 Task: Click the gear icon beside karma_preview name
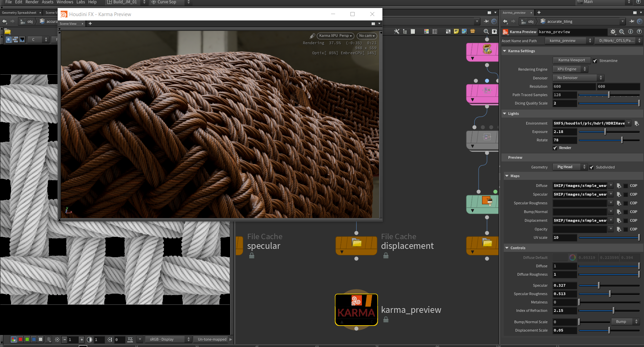pos(613,32)
